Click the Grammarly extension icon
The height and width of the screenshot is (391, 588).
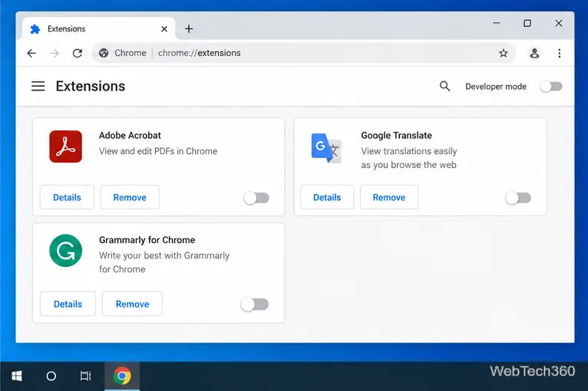[65, 251]
